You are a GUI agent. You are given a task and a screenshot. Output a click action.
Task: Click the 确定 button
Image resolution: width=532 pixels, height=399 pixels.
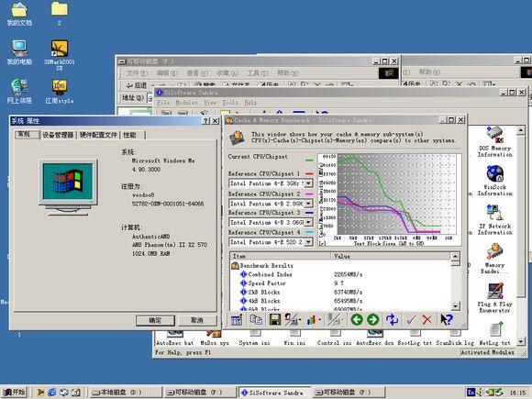(155, 321)
